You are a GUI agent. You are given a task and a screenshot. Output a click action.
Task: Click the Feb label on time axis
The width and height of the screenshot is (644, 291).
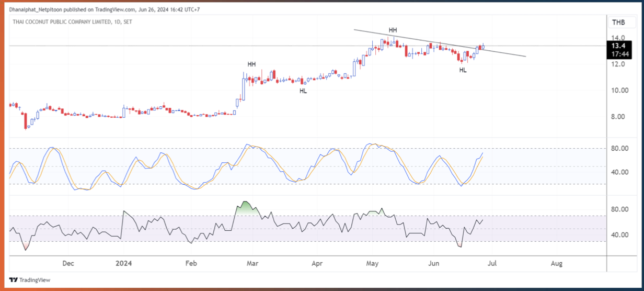[x=191, y=264]
